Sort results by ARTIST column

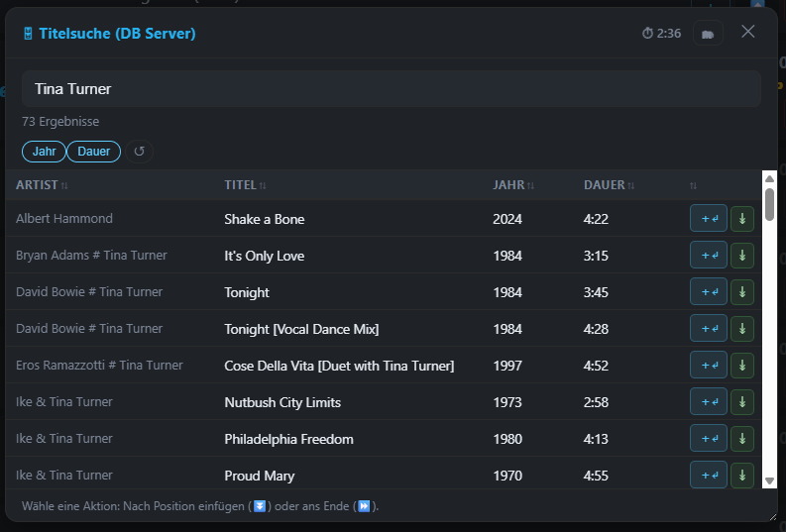(42, 185)
